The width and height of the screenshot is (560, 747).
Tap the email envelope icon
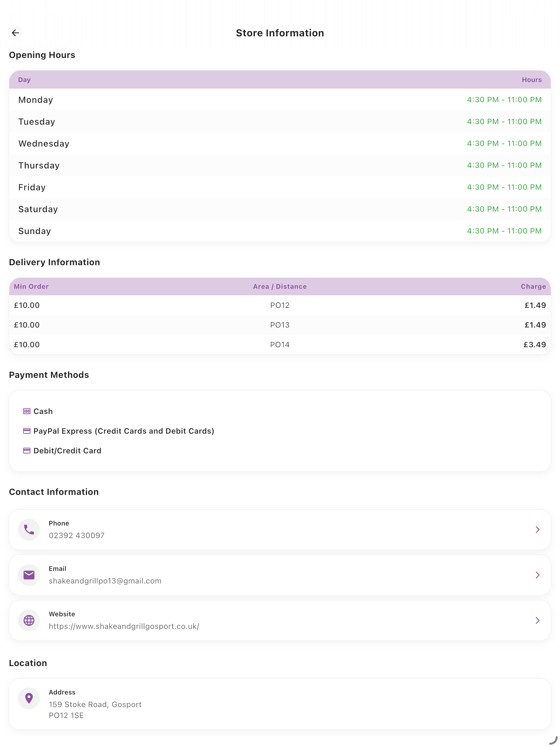(x=29, y=575)
